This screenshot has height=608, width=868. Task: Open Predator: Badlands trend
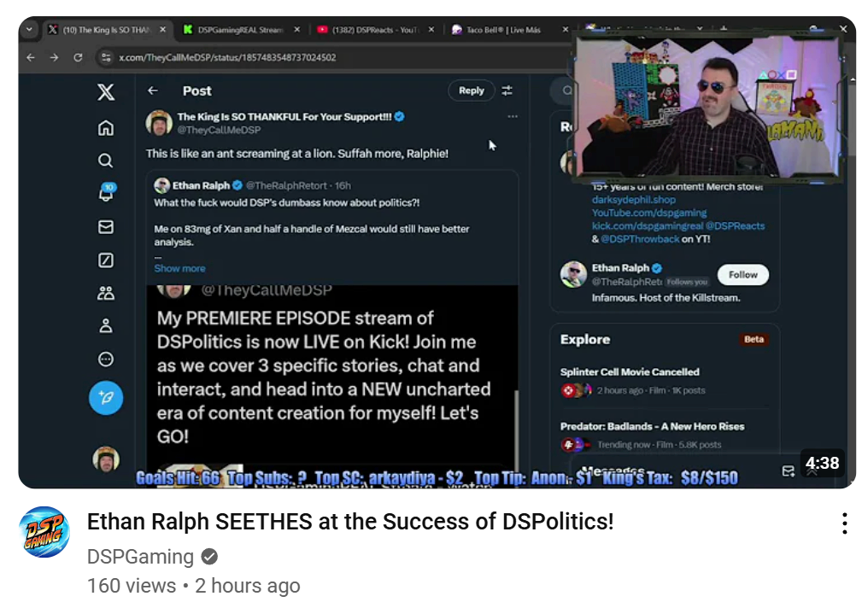(665, 436)
